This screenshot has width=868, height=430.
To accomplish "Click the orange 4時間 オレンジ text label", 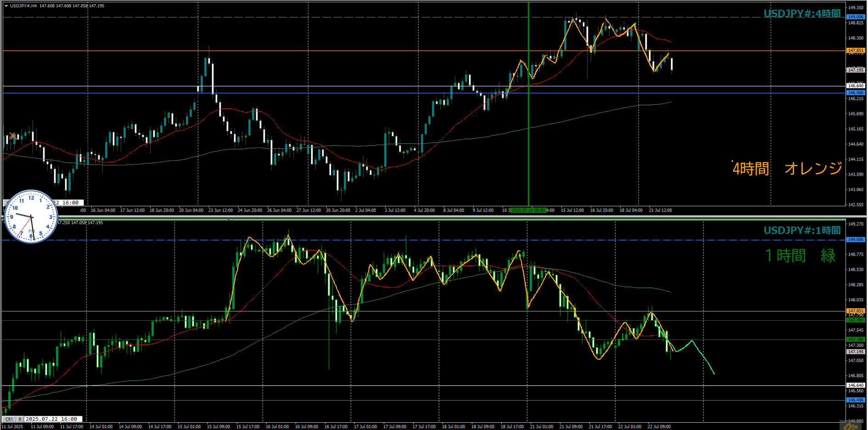I will 787,169.
